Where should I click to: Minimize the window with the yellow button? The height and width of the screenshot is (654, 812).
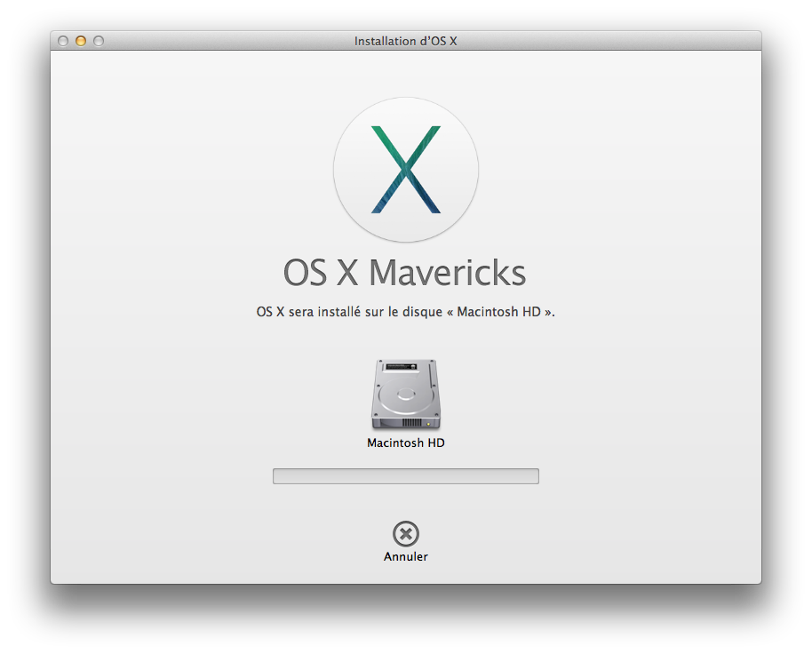(81, 41)
